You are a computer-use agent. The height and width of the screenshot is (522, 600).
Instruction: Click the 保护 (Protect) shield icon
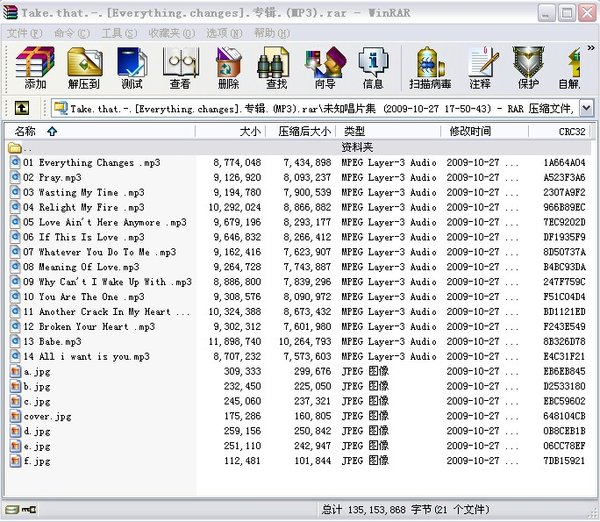[x=528, y=68]
